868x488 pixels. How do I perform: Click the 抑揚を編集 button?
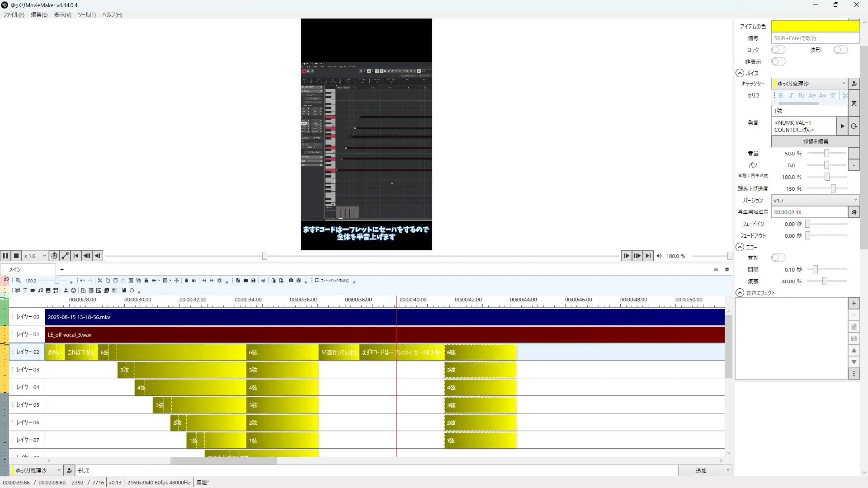tap(815, 141)
